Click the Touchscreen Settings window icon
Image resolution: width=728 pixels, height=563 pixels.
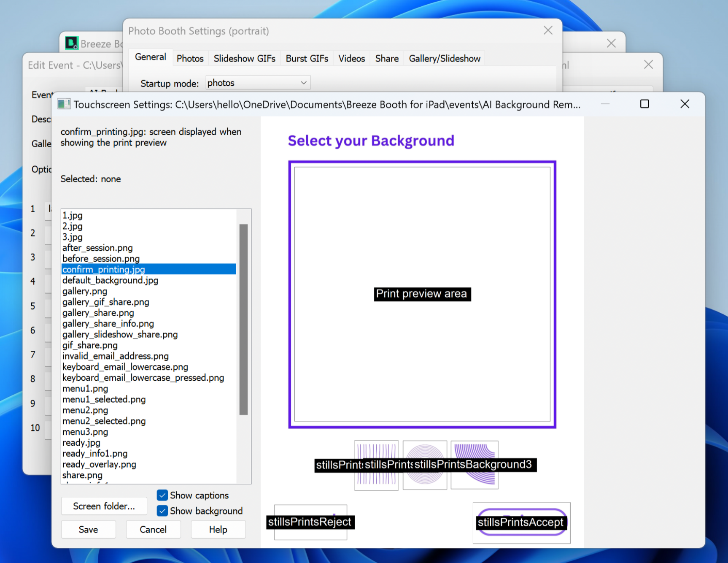tap(64, 104)
